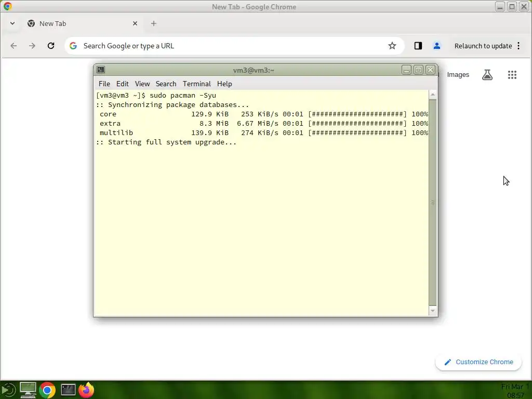Click the terminal window icon in its title bar
This screenshot has height=399, width=532.
click(x=101, y=70)
